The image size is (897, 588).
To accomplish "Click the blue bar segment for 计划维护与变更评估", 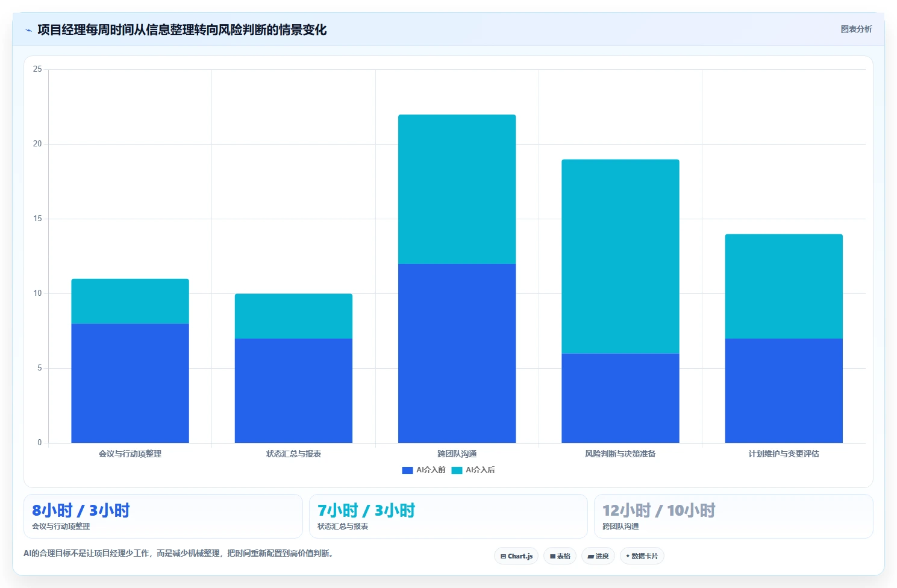I will pyautogui.click(x=784, y=390).
